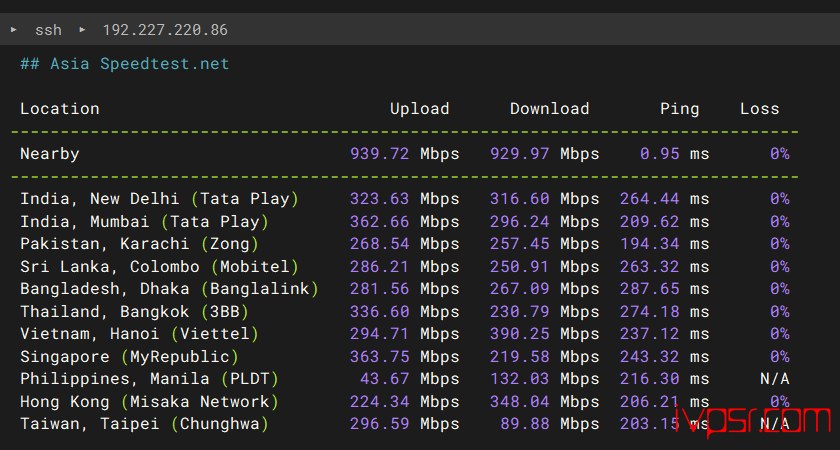Select Bangladesh, Dhaka (Banglalink)
Viewport: 840px width, 450px height.
(169, 289)
